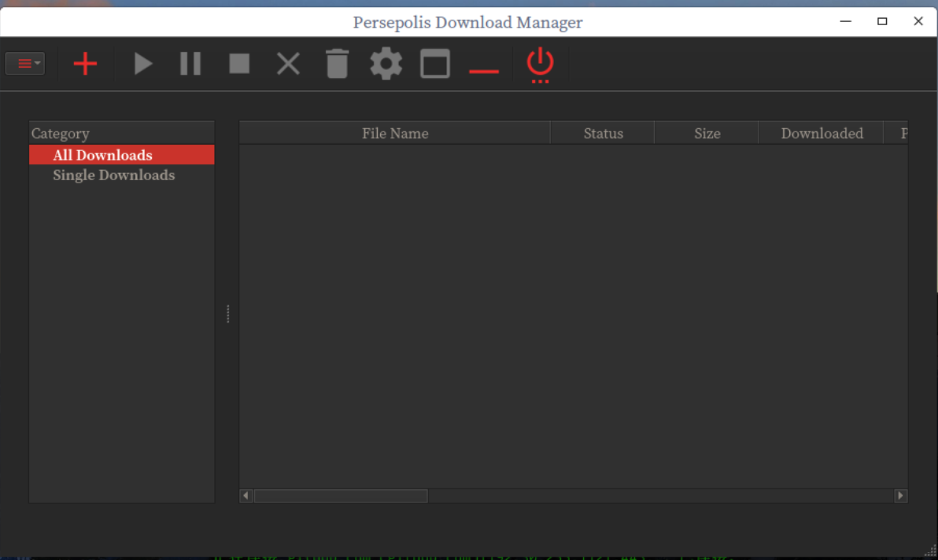
Task: Click the Stop download square icon
Action: pyautogui.click(x=239, y=64)
